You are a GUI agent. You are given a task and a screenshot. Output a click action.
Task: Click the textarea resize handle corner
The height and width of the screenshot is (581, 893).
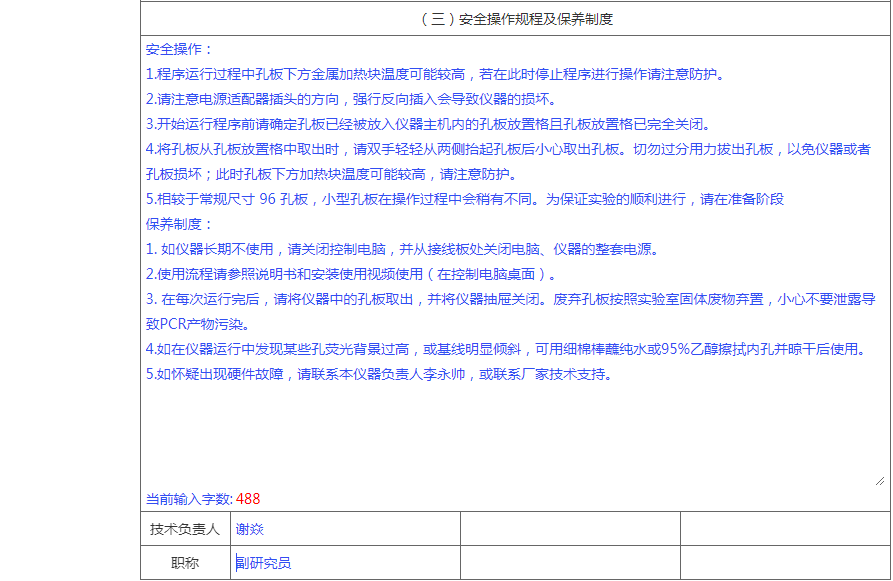(x=879, y=480)
